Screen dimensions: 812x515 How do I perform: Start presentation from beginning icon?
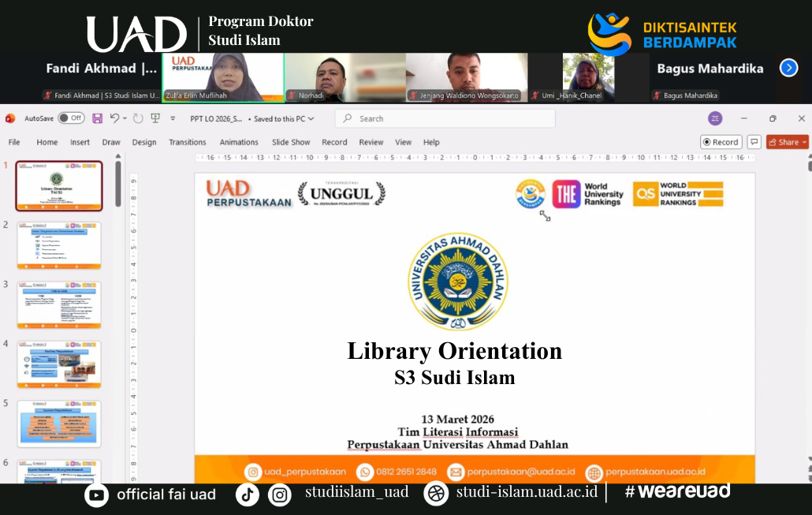point(155,118)
